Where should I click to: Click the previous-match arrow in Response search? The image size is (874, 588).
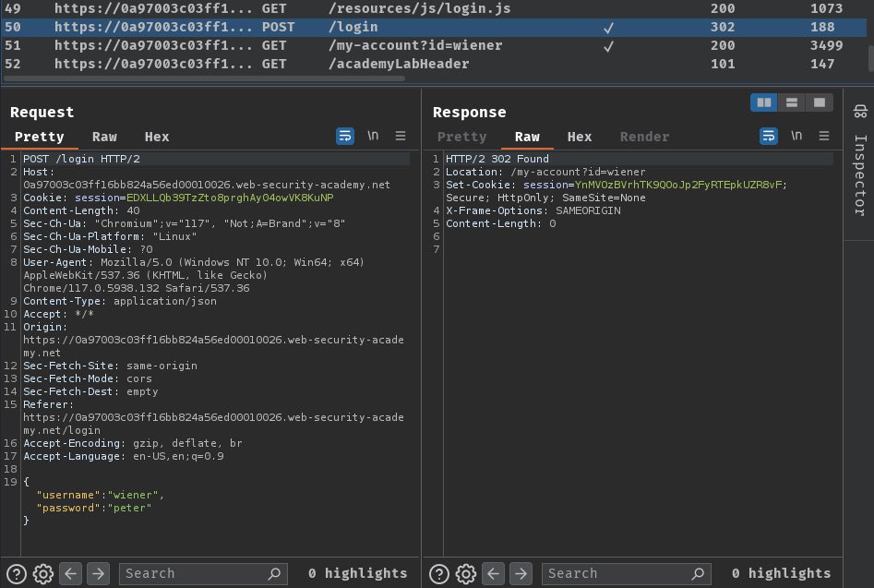coord(495,573)
